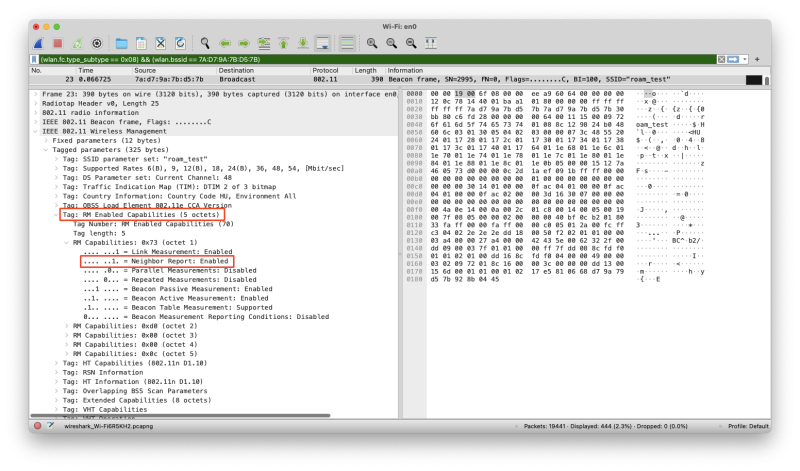Collapse RM Enabled Capabilities tag

click(x=56, y=215)
